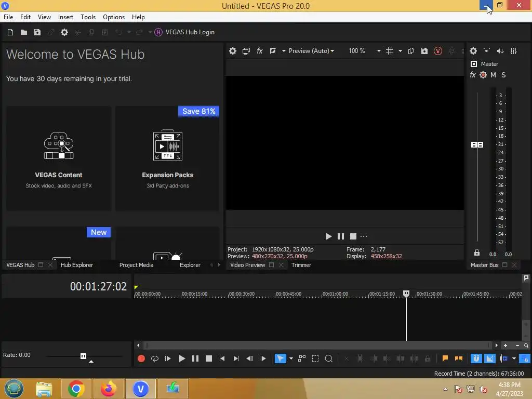Create a new project with the New icon

(x=10, y=32)
